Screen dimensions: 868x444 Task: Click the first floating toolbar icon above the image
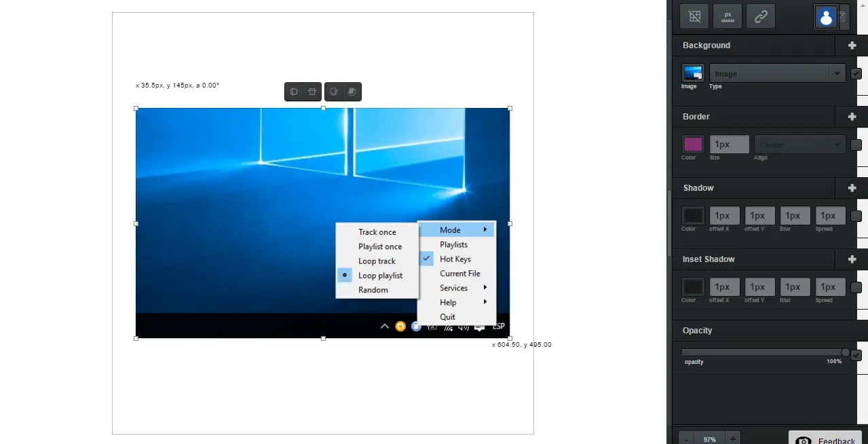coord(294,92)
